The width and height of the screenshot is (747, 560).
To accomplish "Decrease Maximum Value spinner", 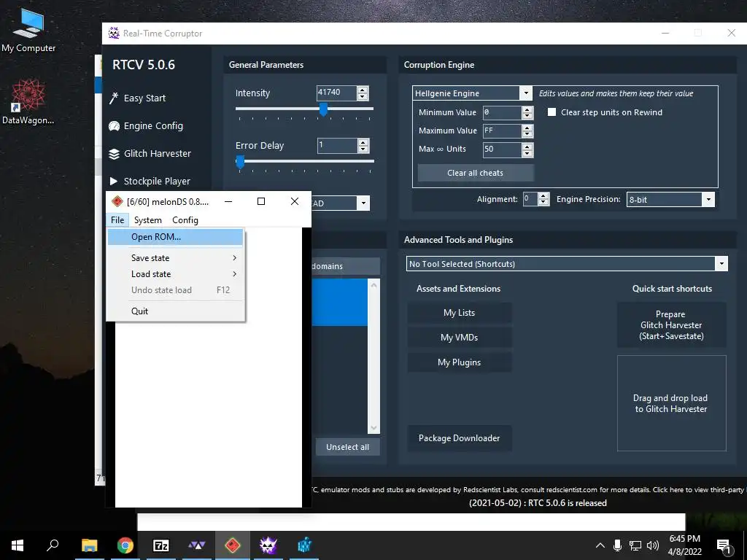I will (x=527, y=134).
